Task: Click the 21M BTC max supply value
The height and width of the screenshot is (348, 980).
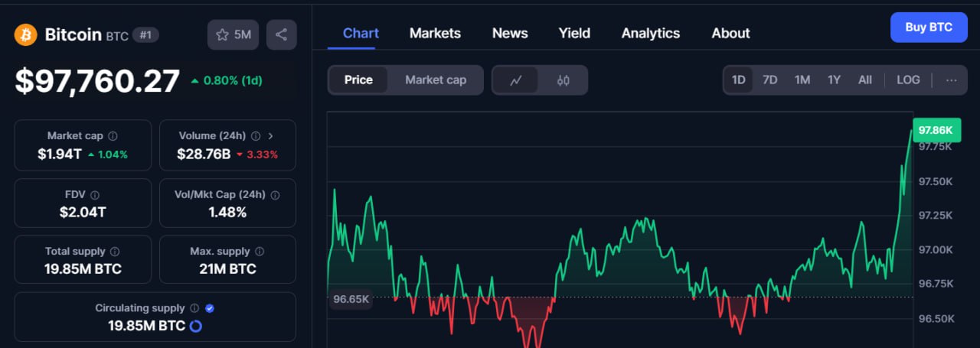Action: coord(227,268)
